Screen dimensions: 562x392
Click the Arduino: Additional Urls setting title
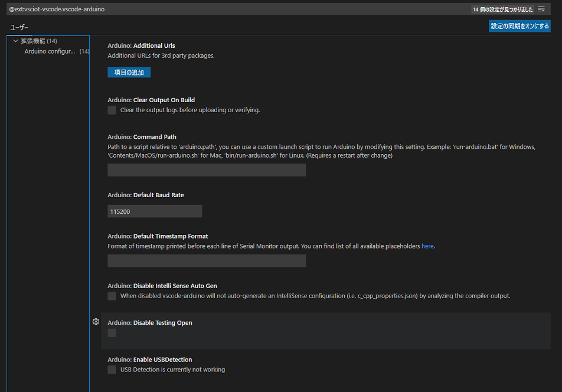[141, 45]
